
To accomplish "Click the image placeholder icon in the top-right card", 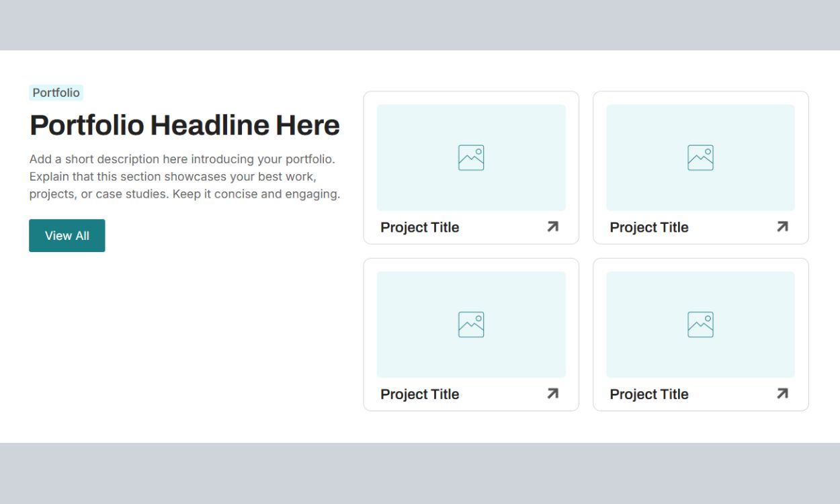I will pyautogui.click(x=700, y=158).
